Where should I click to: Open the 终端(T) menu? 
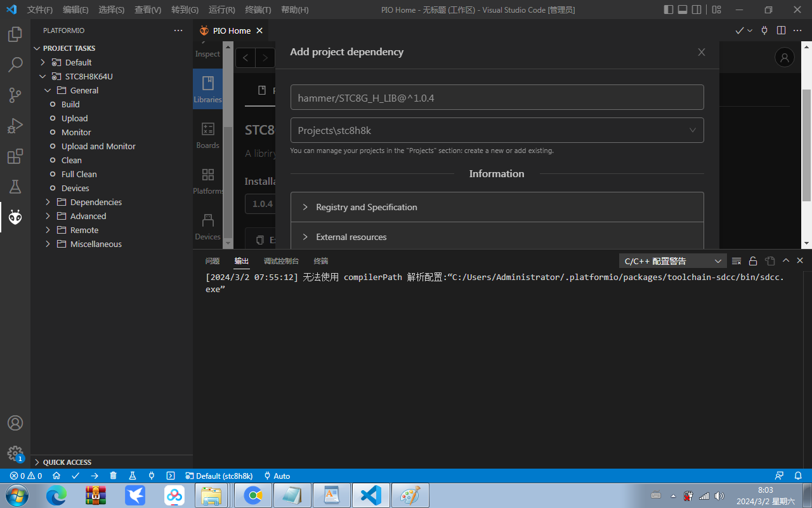click(258, 10)
